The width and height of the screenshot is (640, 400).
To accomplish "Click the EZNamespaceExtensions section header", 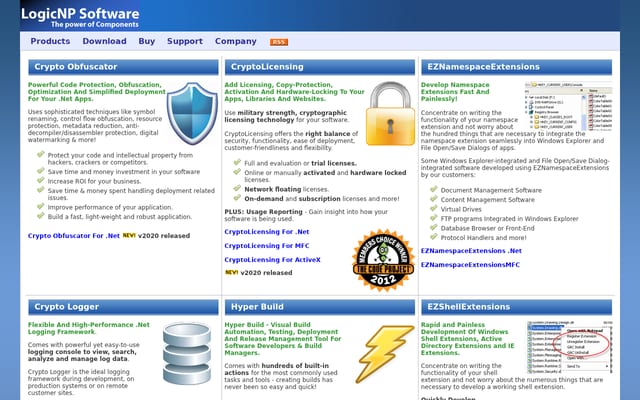I will (516, 67).
